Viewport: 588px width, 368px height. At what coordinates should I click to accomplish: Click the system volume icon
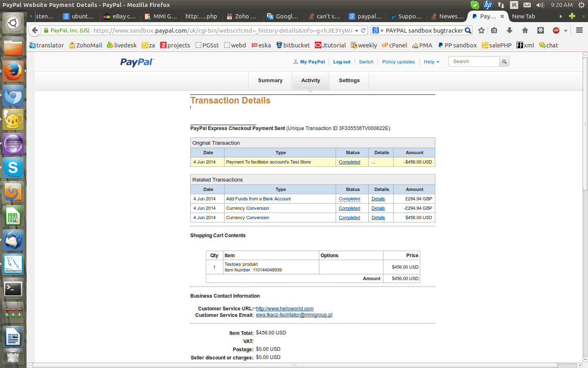pyautogui.click(x=540, y=5)
